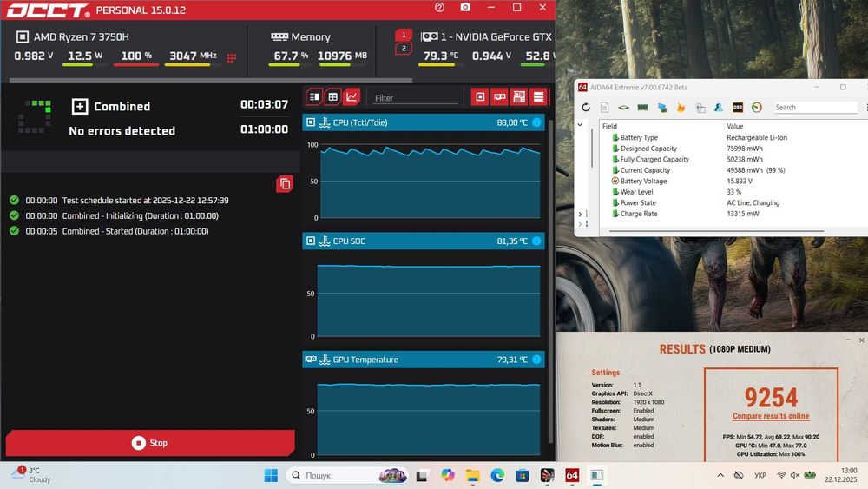Image resolution: width=868 pixels, height=489 pixels.
Task: Open AIDA64 monitor diagnostics icon
Action: point(662,108)
